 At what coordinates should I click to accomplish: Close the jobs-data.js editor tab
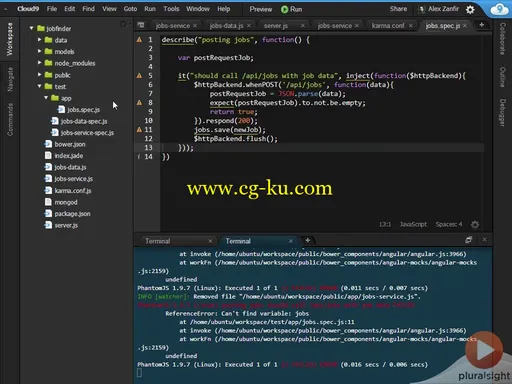[249, 26]
